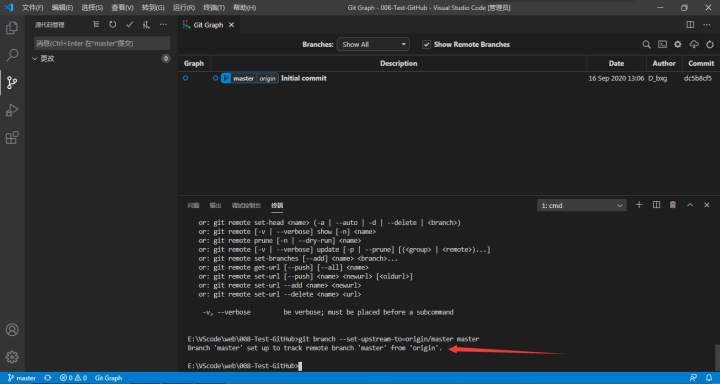Open the 终端(T) menu

214,8
